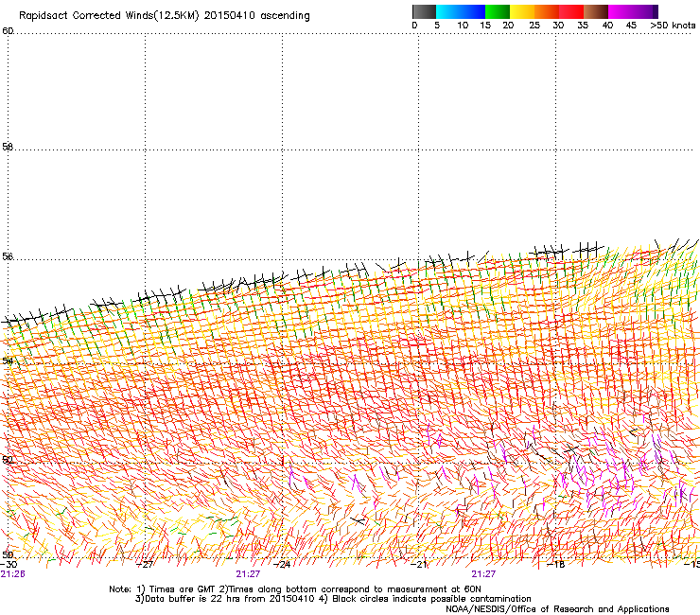This screenshot has height=615, width=700.
Task: Pick the orange 25-30 knots legend color
Action: pos(547,11)
